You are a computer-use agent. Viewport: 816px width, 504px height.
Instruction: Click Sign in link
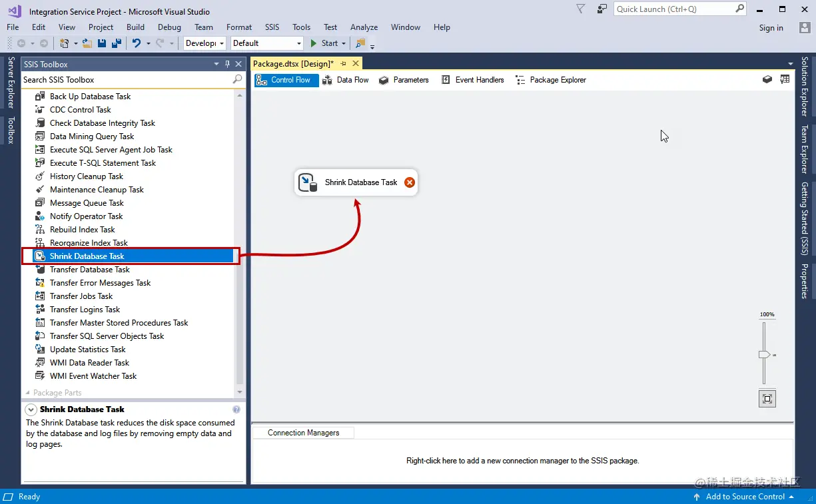pos(771,28)
